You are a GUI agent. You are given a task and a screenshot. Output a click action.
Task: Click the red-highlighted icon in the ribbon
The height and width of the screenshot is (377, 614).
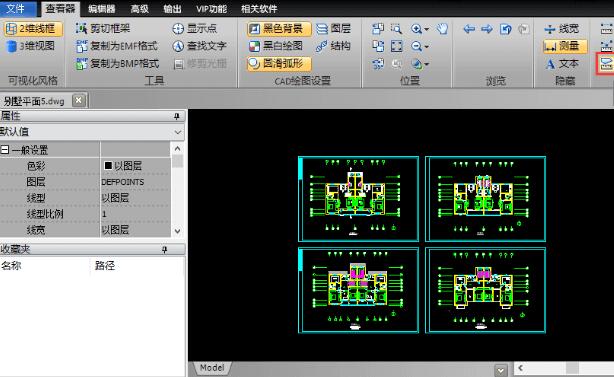tap(605, 63)
